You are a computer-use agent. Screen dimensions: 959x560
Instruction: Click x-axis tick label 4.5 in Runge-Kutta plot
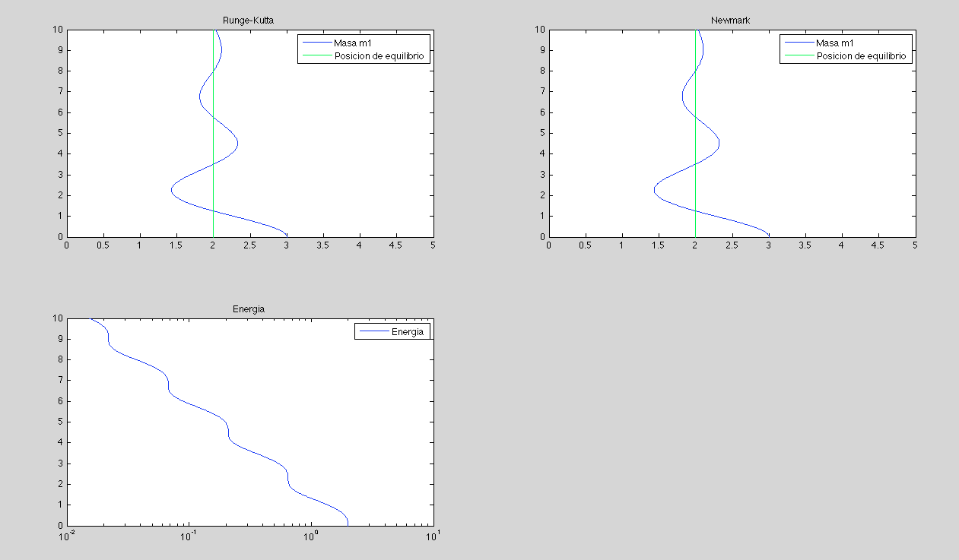(x=395, y=246)
